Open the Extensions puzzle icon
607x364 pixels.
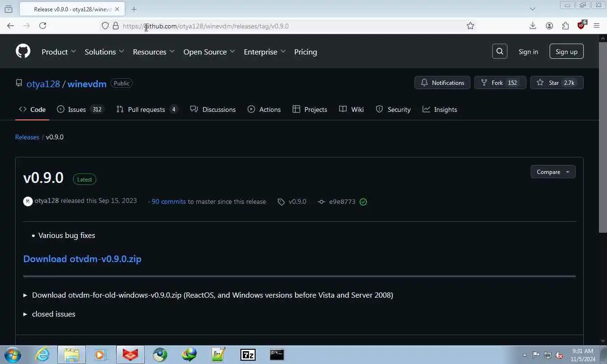click(x=565, y=26)
